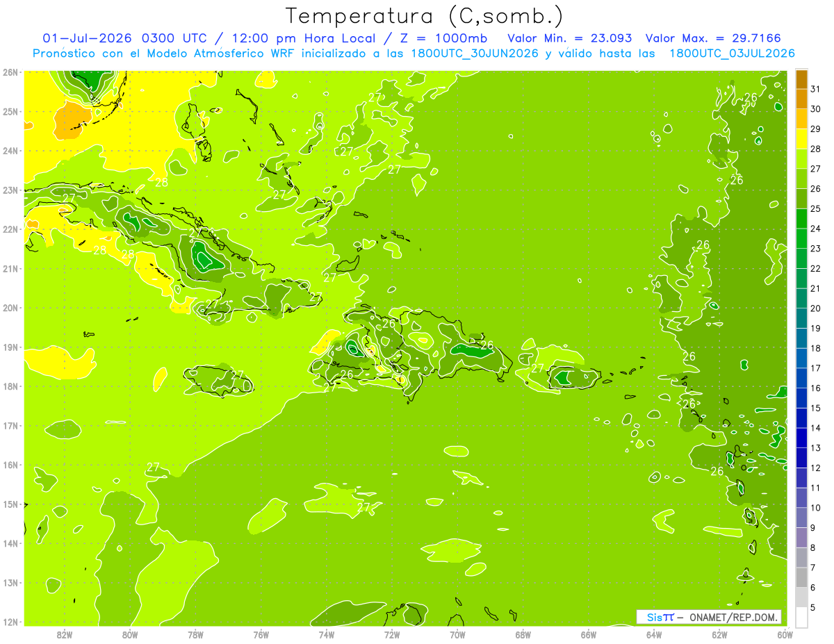Click the "16N" latitude axis label
834x644 pixels.
coord(10,465)
